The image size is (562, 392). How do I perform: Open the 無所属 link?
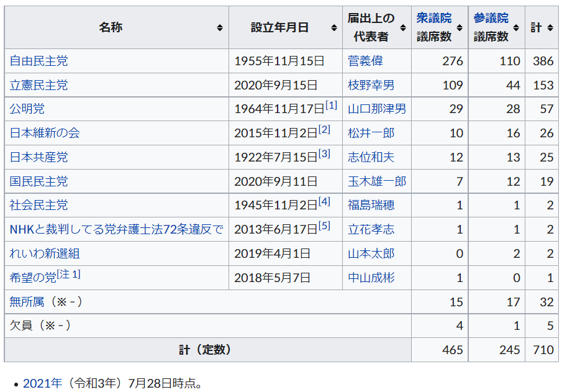(27, 302)
